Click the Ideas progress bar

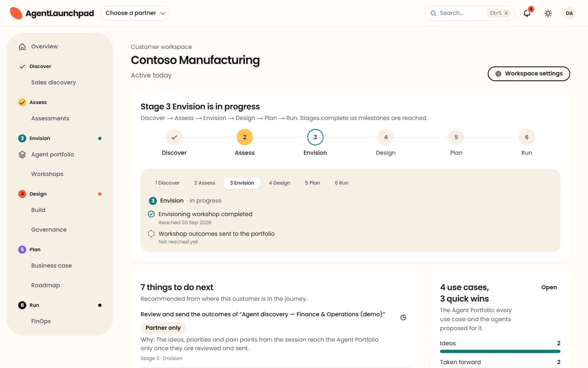(500, 351)
